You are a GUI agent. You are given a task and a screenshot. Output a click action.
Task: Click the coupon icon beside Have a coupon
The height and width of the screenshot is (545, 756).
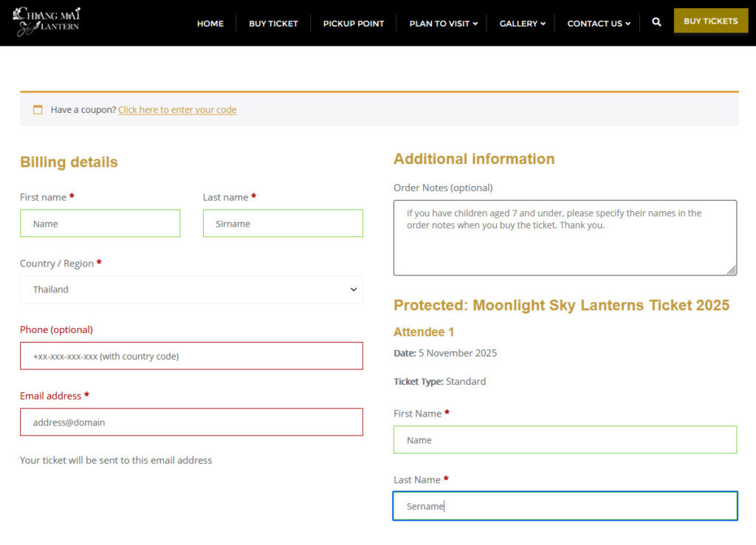click(38, 110)
